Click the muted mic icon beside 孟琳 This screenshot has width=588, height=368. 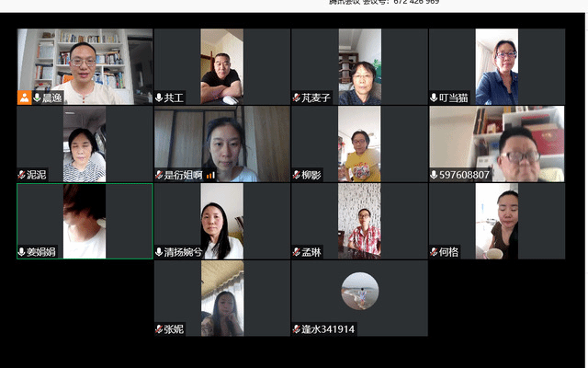296,252
